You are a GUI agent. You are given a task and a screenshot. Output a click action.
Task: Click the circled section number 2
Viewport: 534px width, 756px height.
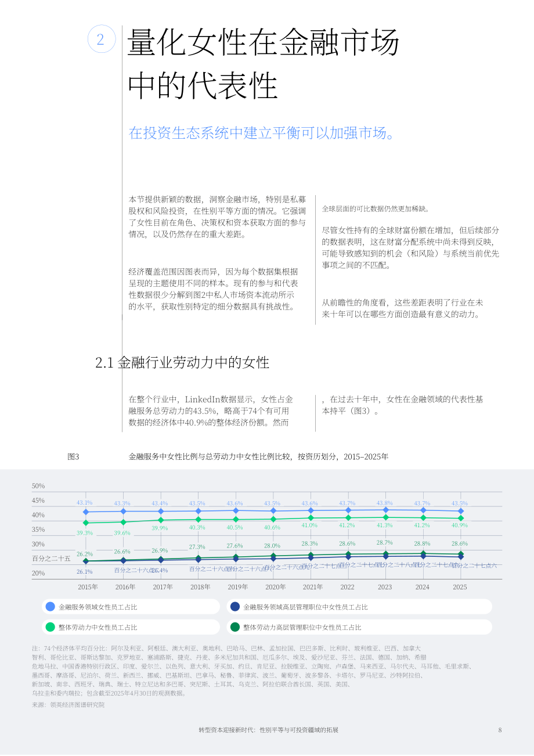click(100, 39)
